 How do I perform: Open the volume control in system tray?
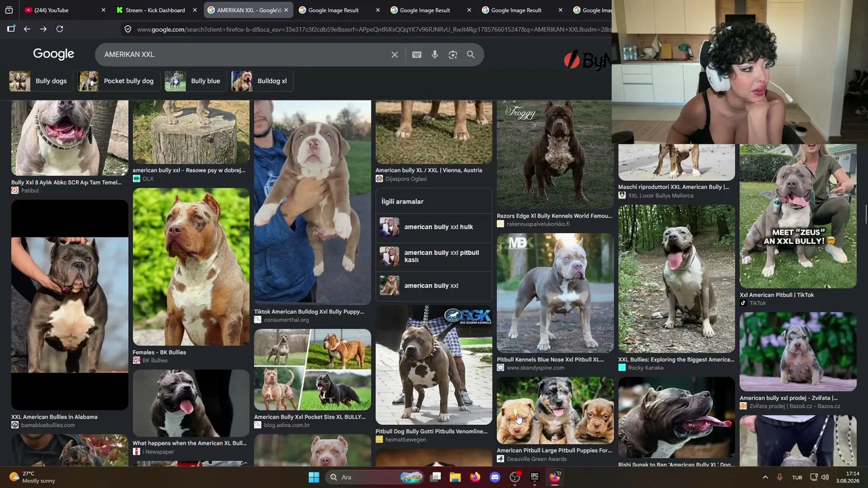click(x=825, y=477)
